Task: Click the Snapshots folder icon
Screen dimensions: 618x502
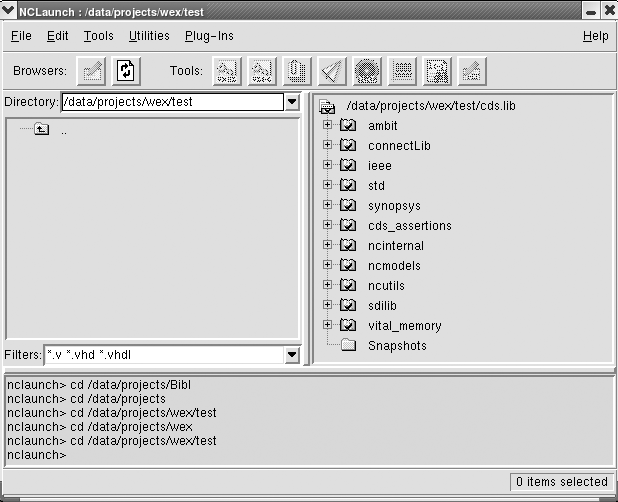Action: [x=348, y=345]
